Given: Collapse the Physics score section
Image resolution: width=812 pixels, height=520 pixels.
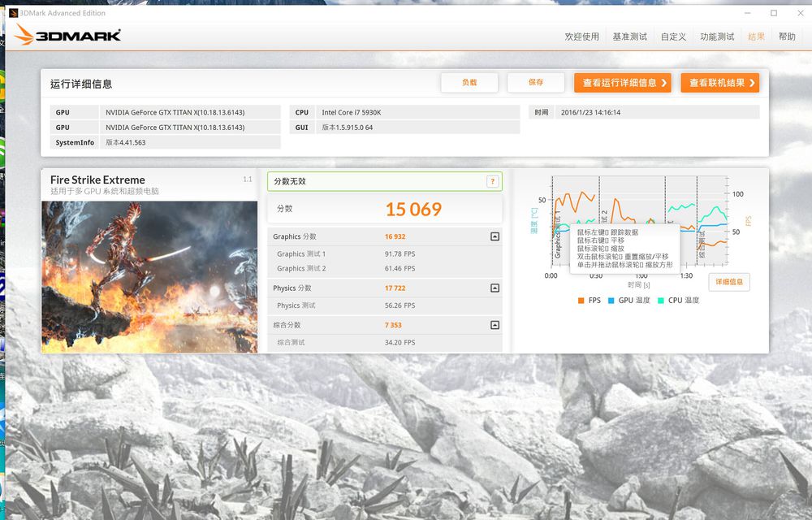Looking at the screenshot, I should 495,288.
